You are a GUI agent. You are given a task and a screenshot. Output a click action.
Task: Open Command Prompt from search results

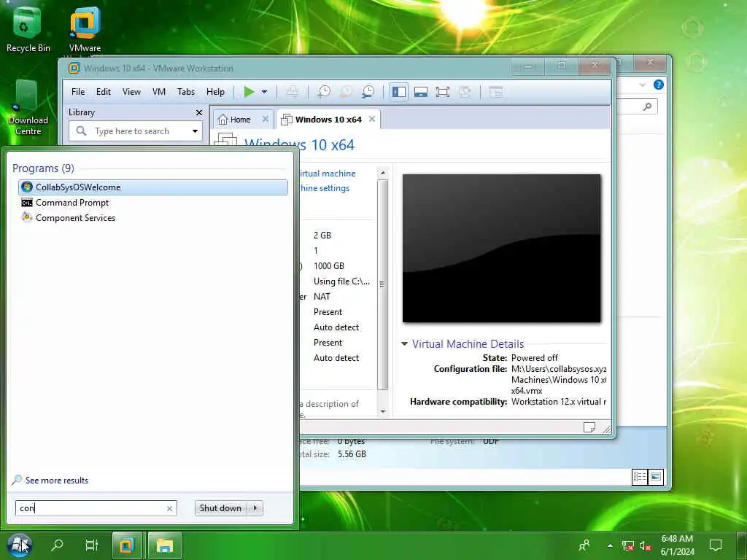click(x=153, y=203)
